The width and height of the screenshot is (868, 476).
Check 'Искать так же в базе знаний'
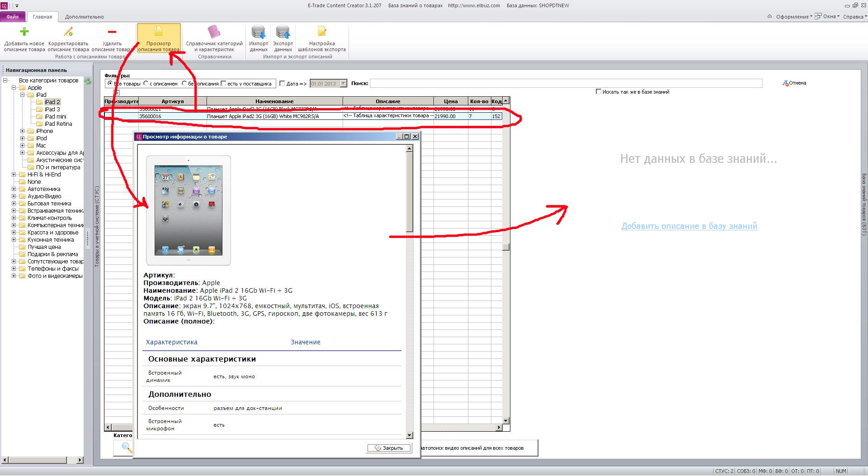click(599, 91)
